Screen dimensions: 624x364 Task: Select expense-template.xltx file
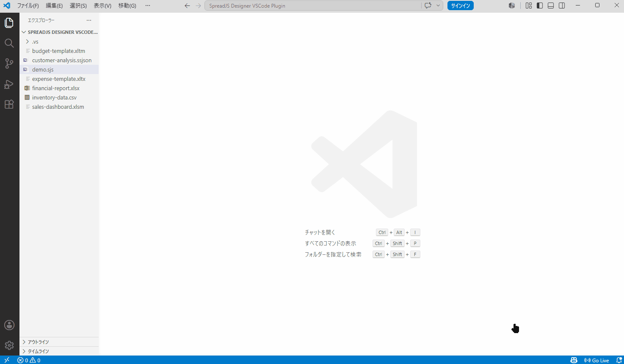click(59, 79)
